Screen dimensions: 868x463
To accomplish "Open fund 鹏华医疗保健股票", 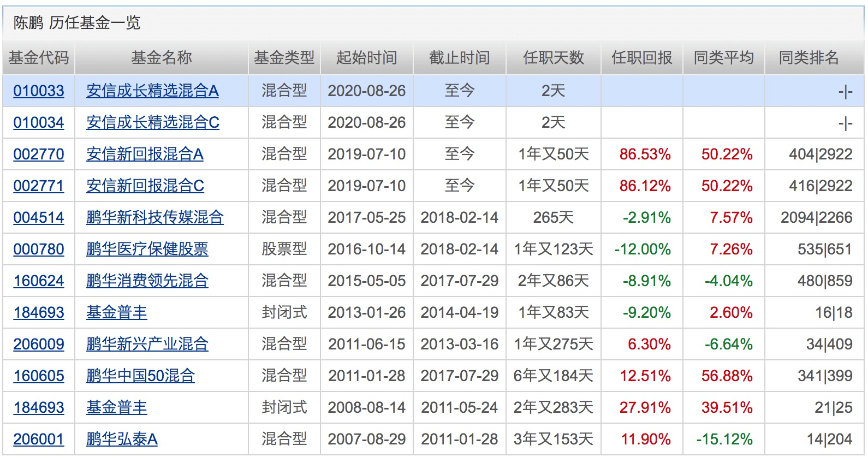I will (x=147, y=249).
